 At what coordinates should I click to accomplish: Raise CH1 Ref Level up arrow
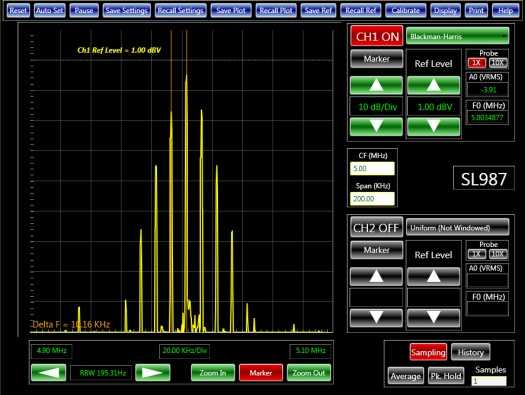click(433, 85)
